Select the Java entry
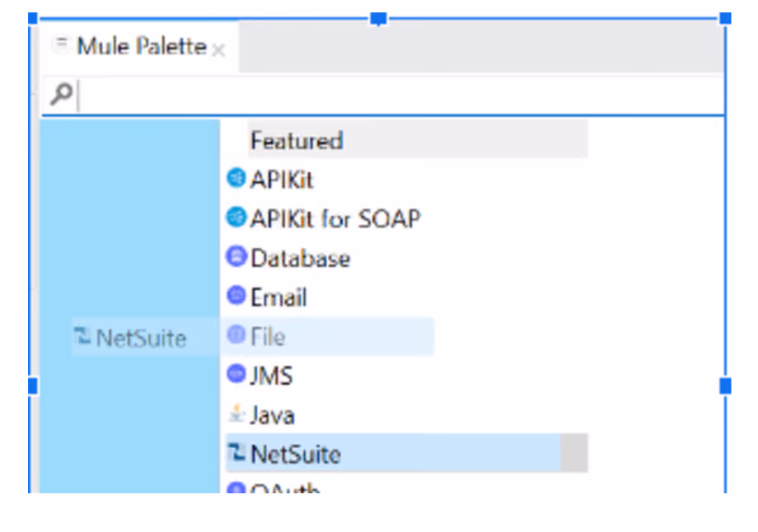 click(x=272, y=415)
